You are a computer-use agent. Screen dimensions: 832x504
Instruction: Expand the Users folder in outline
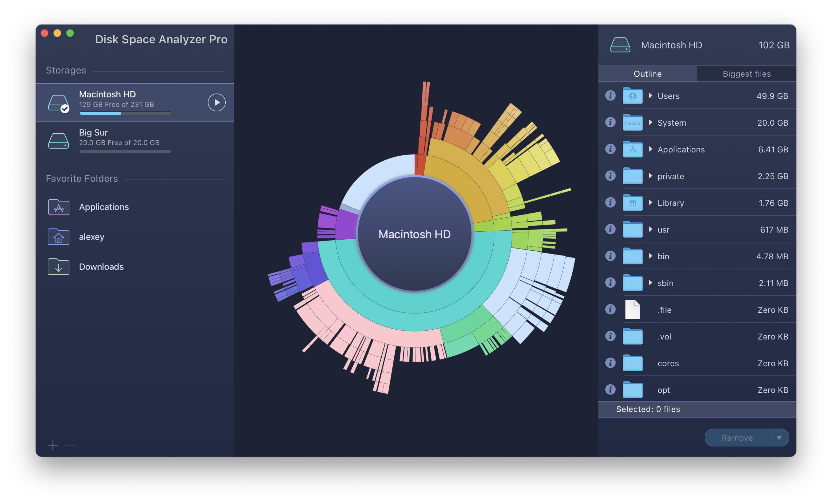650,96
